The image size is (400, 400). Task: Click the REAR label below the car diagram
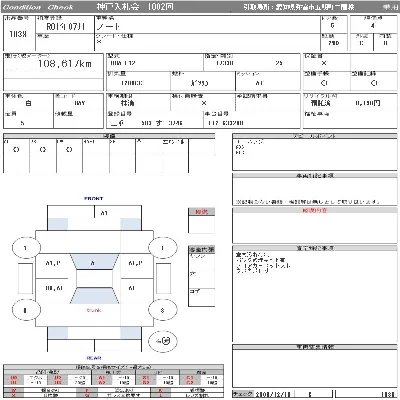click(x=94, y=358)
